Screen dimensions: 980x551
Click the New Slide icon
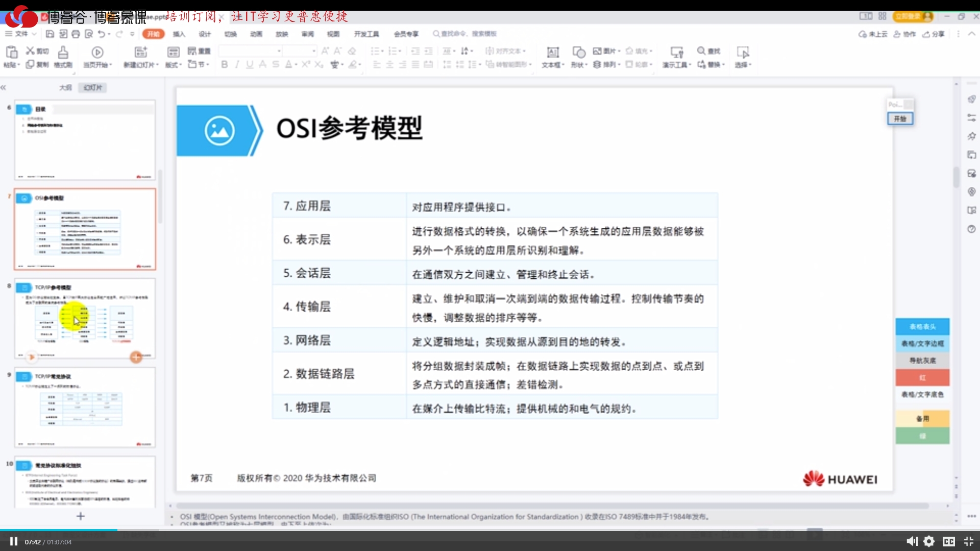[x=140, y=52]
